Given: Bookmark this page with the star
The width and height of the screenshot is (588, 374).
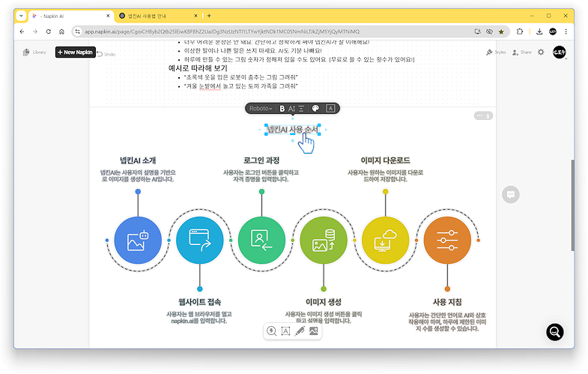Looking at the screenshot, I should click(501, 31).
